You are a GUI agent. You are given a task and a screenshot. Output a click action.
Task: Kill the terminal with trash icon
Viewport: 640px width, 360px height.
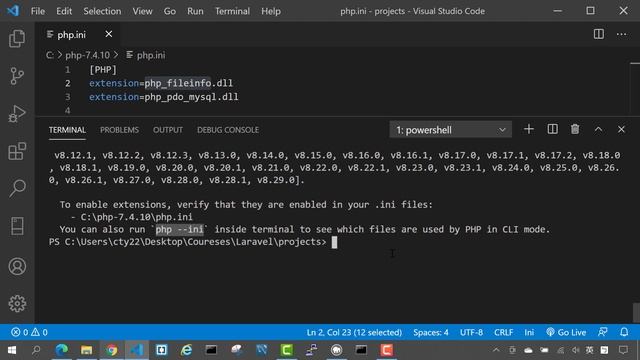coord(575,129)
